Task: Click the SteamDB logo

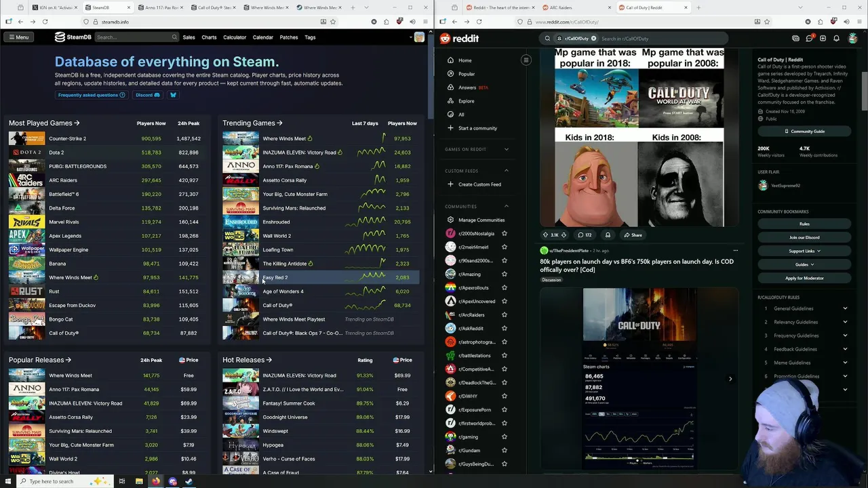Action: tap(73, 37)
